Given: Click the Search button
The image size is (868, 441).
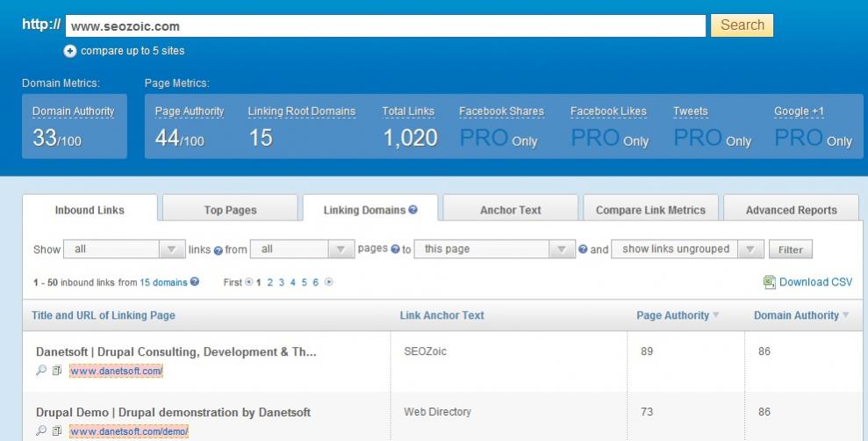Looking at the screenshot, I should [x=742, y=25].
